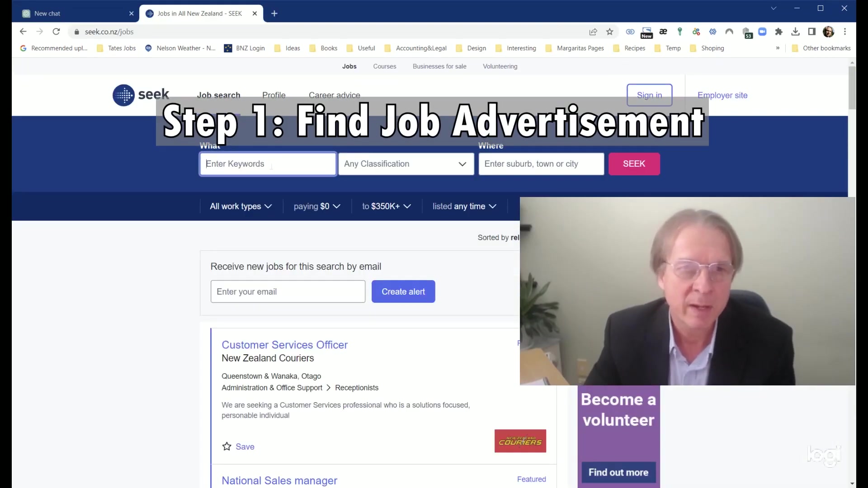Viewport: 868px width, 488px height.
Task: Click the browser forward arrow
Action: [40, 32]
